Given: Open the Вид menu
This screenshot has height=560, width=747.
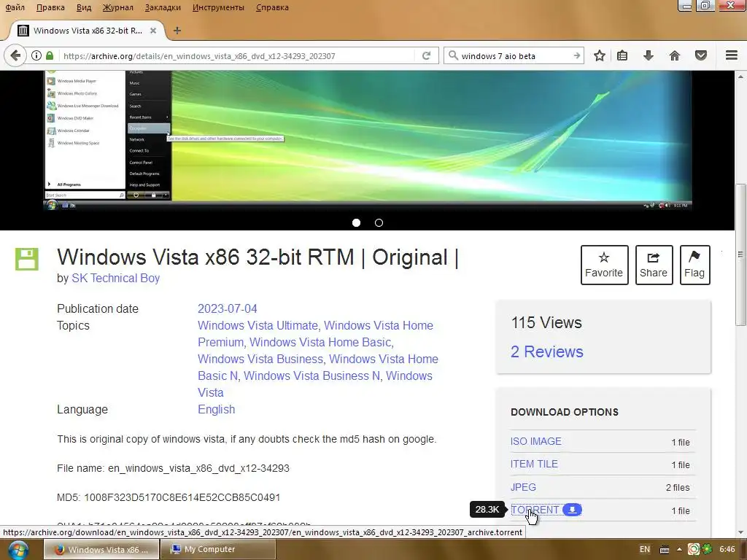Looking at the screenshot, I should click(x=84, y=7).
